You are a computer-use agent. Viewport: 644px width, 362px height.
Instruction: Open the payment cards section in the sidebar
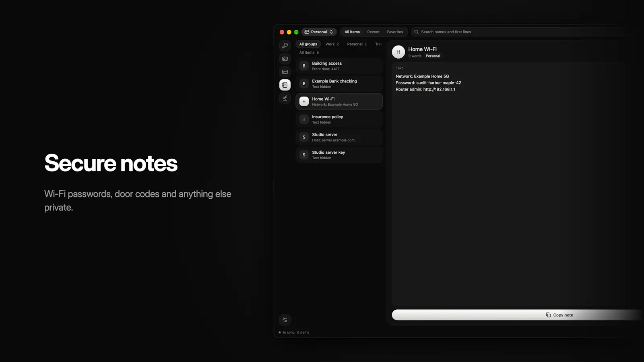pyautogui.click(x=285, y=72)
